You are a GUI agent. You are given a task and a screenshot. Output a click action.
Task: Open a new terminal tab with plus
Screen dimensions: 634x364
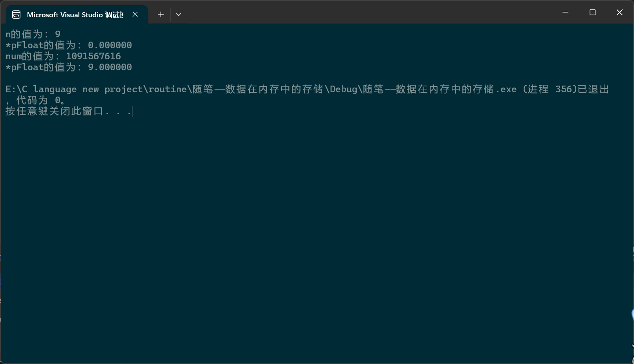(161, 15)
